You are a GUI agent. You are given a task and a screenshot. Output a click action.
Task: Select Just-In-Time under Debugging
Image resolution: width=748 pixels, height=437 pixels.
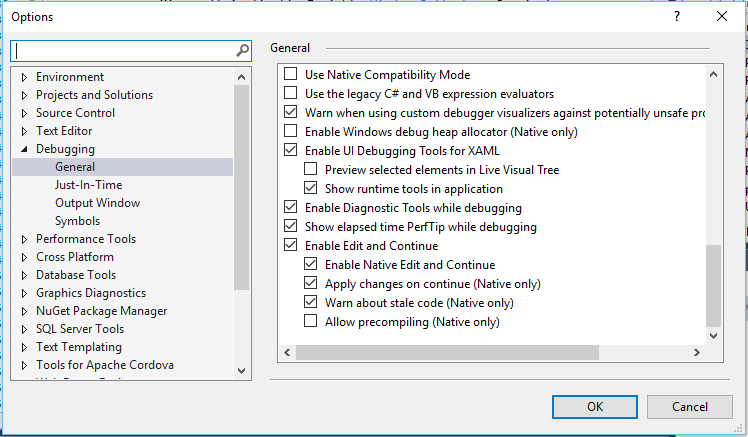(87, 185)
